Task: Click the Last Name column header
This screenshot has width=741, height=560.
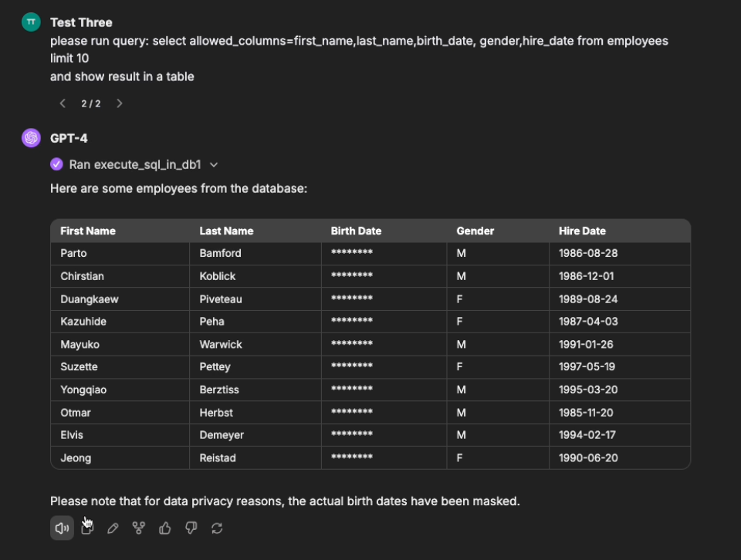Action: pos(226,231)
